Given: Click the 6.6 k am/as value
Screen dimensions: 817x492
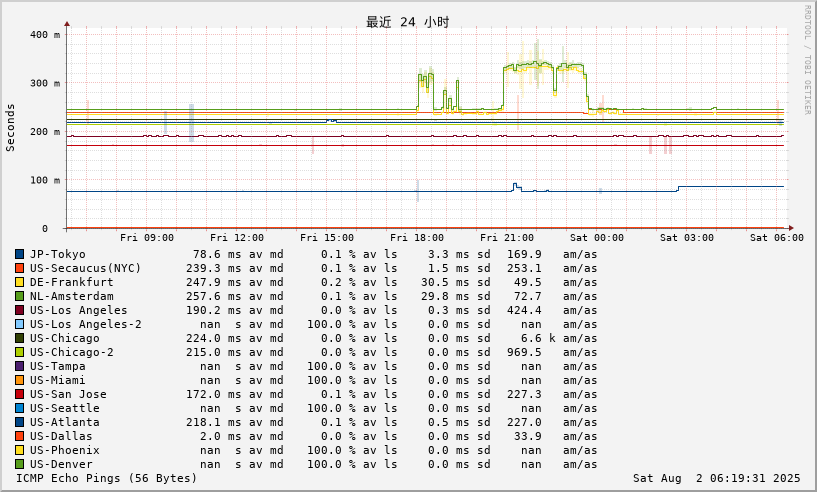Looking at the screenshot, I should click(538, 338).
